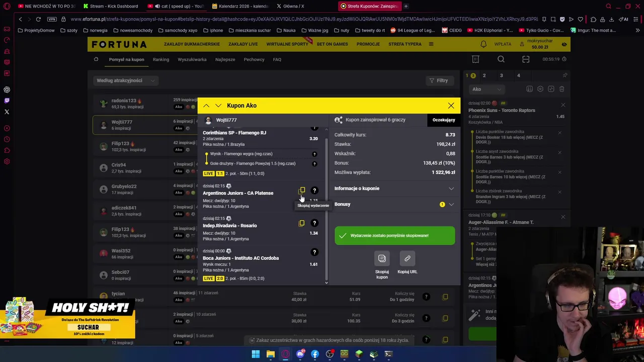
Task: Go to previous coupon with up chevron
Action: coord(206,106)
